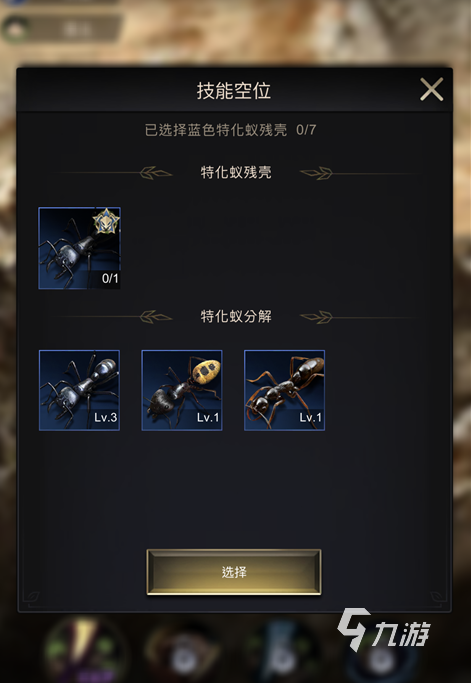Image resolution: width=471 pixels, height=683 pixels.
Task: Tap the Lv.3 level label
Action: tap(105, 418)
